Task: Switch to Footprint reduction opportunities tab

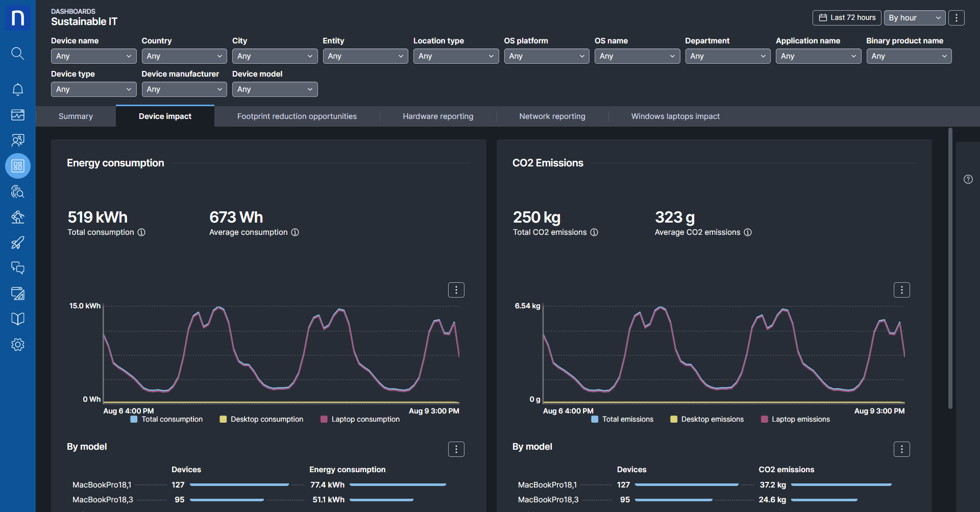Action: click(x=297, y=116)
